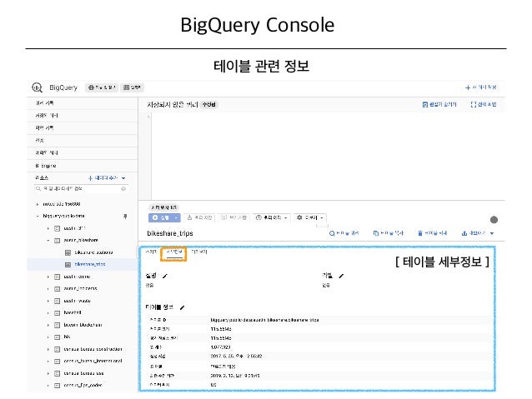
Task: Select the census_bureau_international dataset
Action: [x=93, y=361]
